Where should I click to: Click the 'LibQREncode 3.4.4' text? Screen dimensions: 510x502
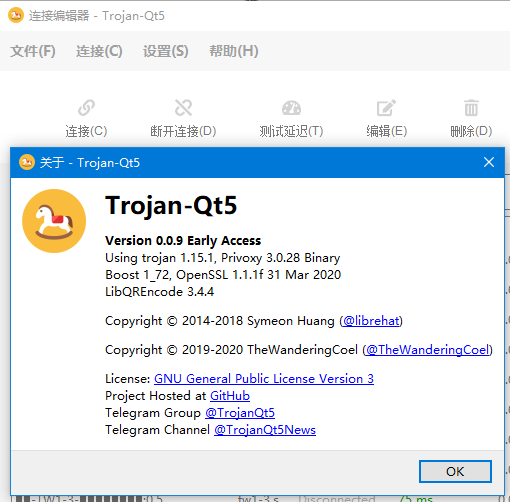pyautogui.click(x=159, y=292)
